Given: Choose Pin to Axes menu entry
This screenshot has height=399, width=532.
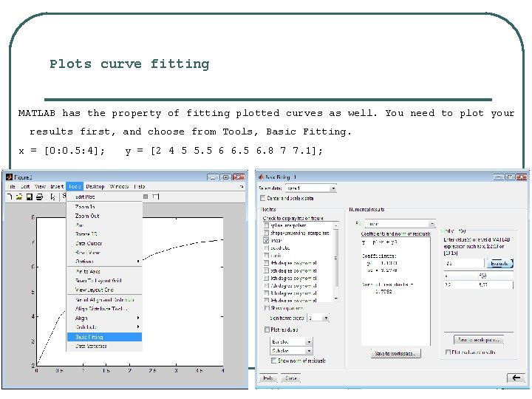Looking at the screenshot, I should pos(105,271).
